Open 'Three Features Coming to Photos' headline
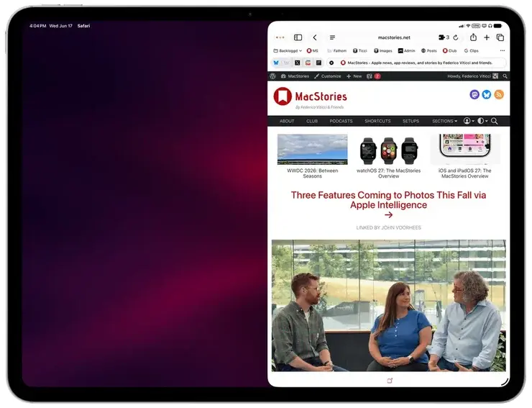The image size is (532, 408). [388, 200]
